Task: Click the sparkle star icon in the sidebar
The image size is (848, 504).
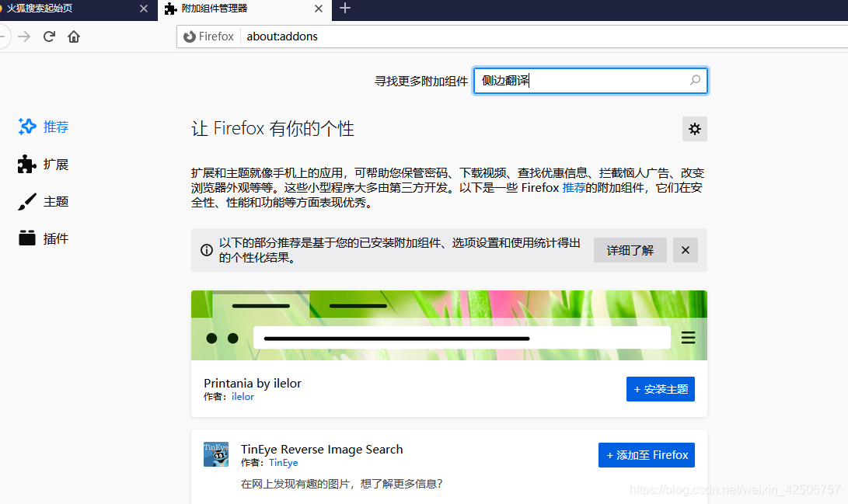Action: pos(26,127)
